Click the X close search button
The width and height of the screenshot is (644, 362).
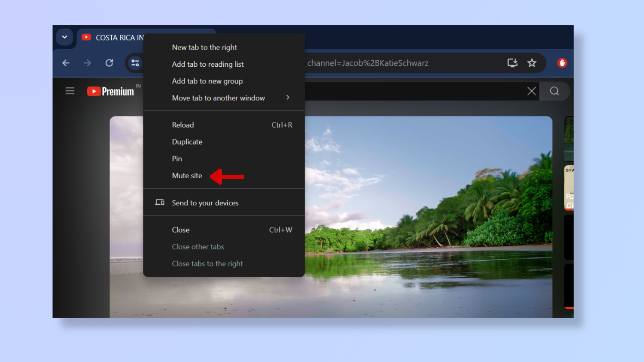tap(532, 91)
